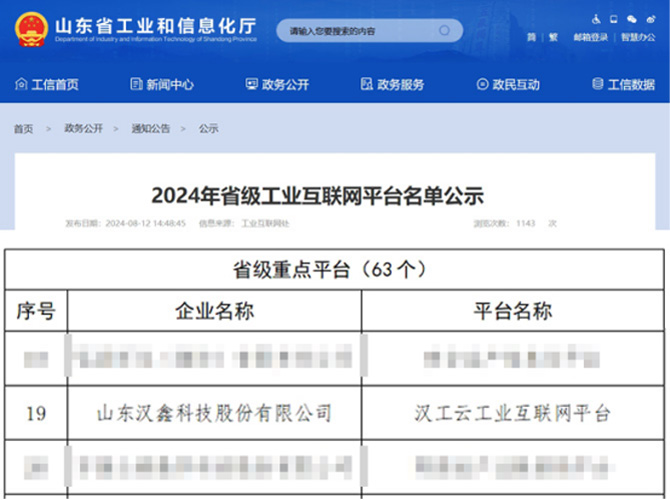Click the row number 19 cell
670x500 pixels.
(x=36, y=413)
